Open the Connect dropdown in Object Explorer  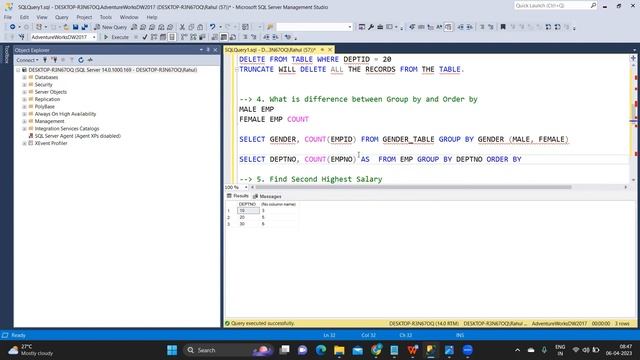[x=27, y=60]
